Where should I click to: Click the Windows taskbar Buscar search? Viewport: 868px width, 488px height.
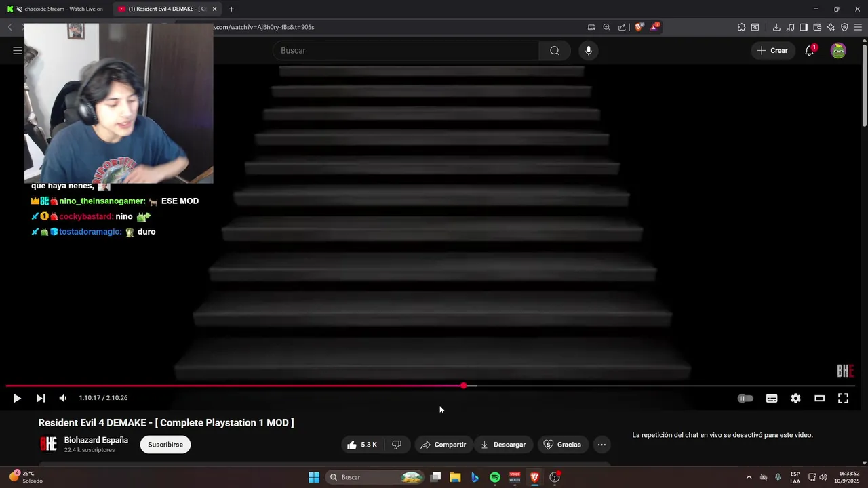point(376,477)
